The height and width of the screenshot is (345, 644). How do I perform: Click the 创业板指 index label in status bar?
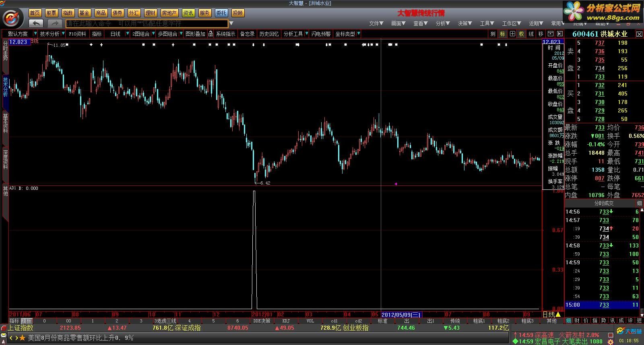(355, 328)
